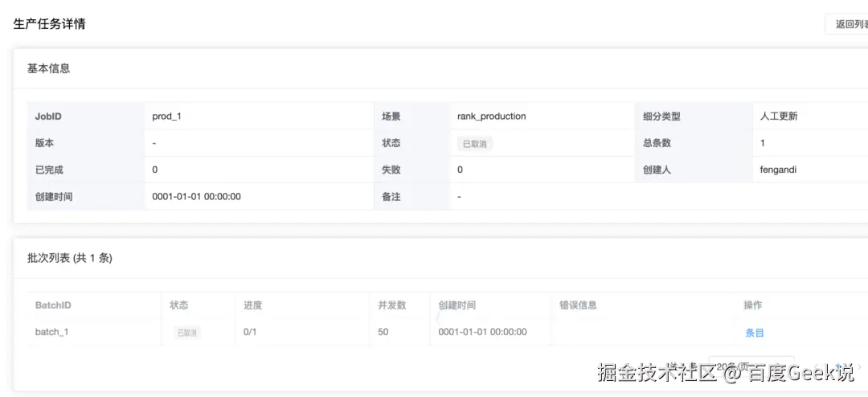Click the 已取消 tag in batch_1 row
Screen dimensions: 868x397
click(186, 333)
